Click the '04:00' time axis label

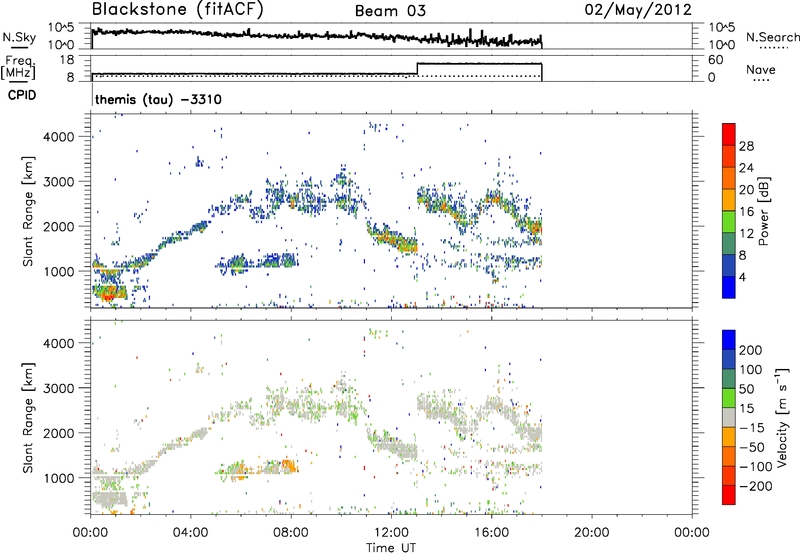pos(190,533)
